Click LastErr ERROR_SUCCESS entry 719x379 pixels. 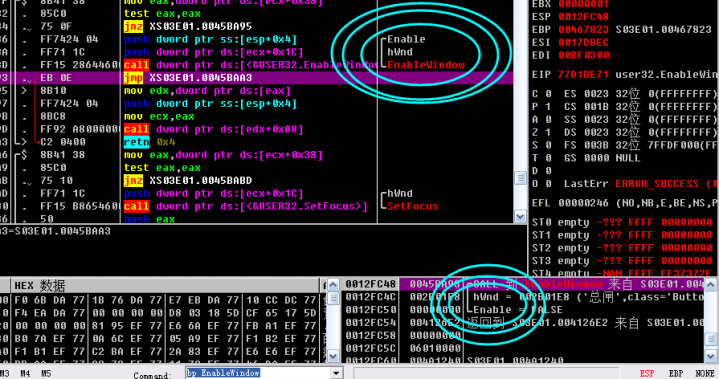coord(641,184)
